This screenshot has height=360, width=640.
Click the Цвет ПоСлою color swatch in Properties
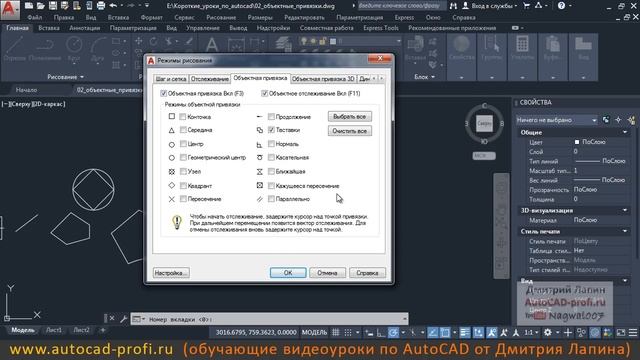577,142
